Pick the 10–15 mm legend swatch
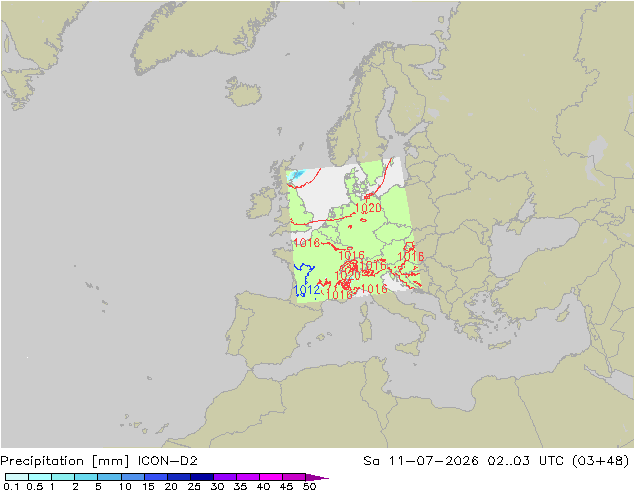The image size is (634, 490). (x=132, y=477)
